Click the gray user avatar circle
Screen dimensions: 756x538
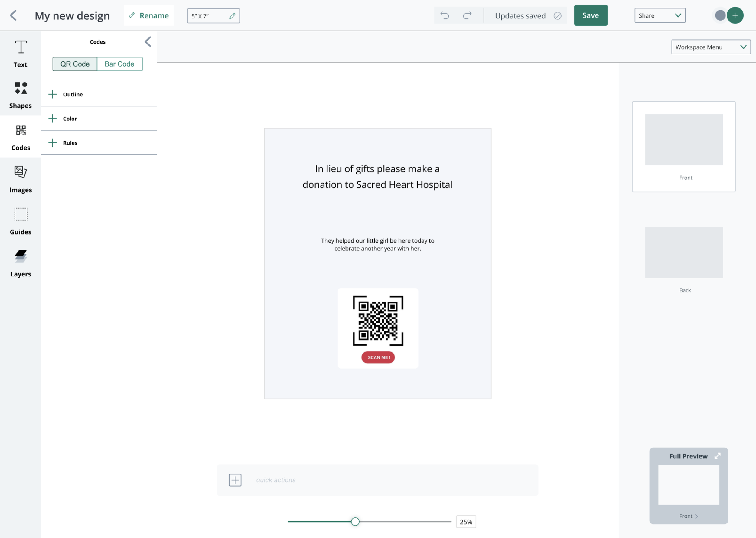720,15
